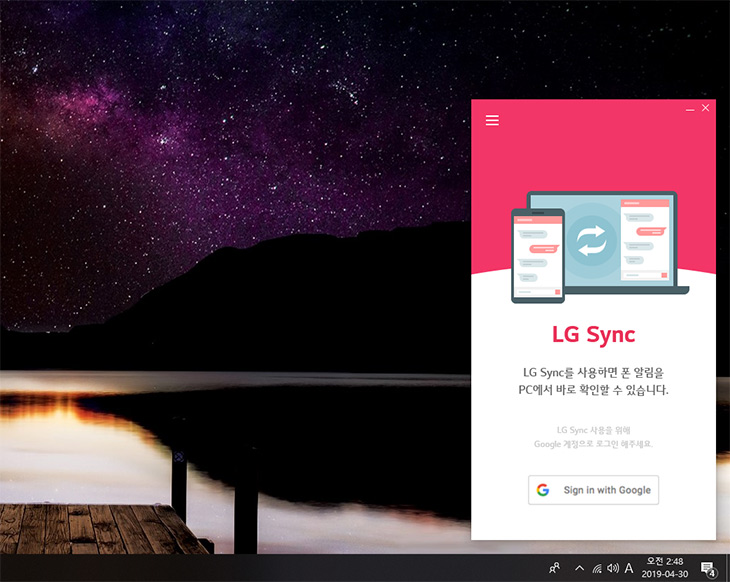This screenshot has height=582, width=730.
Task: Open the Action Center notifications icon
Action: (x=708, y=568)
